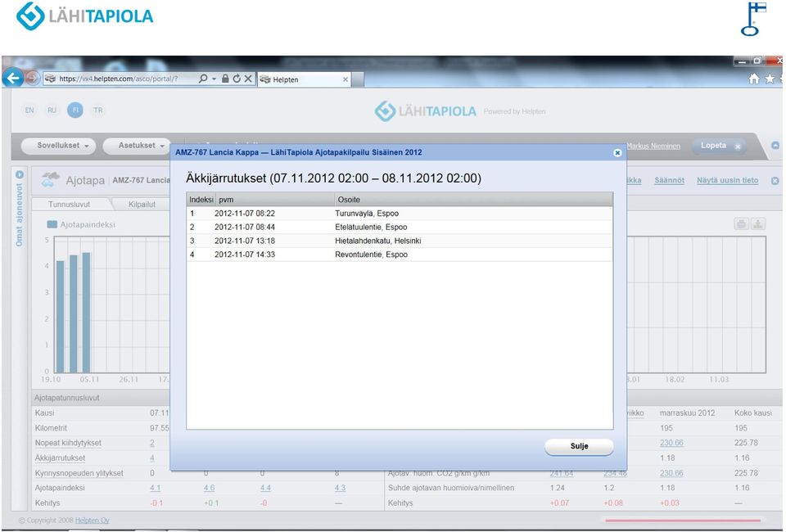Click the print chart icon

click(x=742, y=224)
